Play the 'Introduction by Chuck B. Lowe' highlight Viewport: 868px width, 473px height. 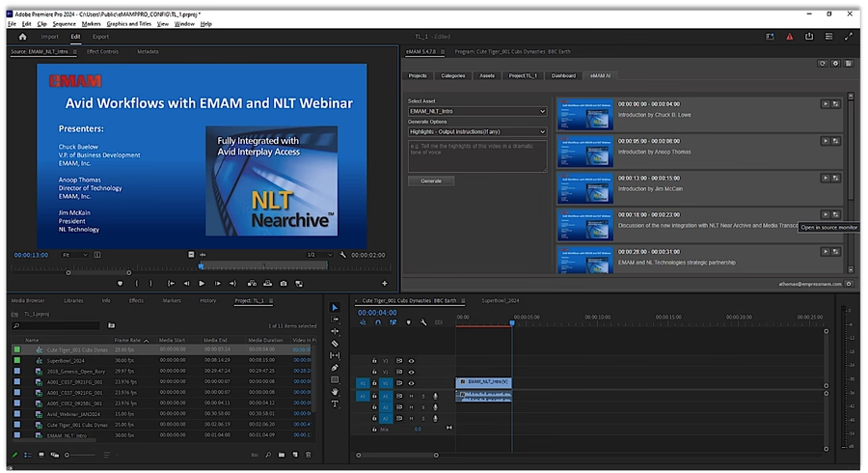click(x=826, y=104)
